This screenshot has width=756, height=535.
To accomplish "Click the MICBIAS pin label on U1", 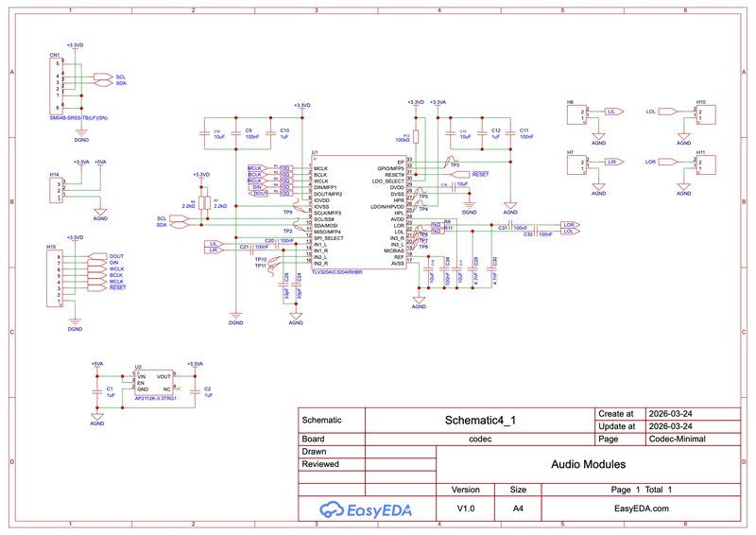I will click(x=394, y=250).
